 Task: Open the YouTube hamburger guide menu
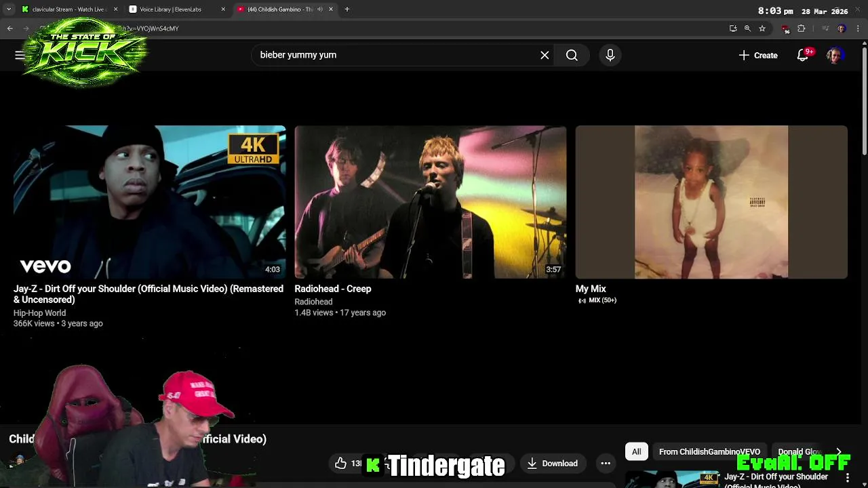20,55
